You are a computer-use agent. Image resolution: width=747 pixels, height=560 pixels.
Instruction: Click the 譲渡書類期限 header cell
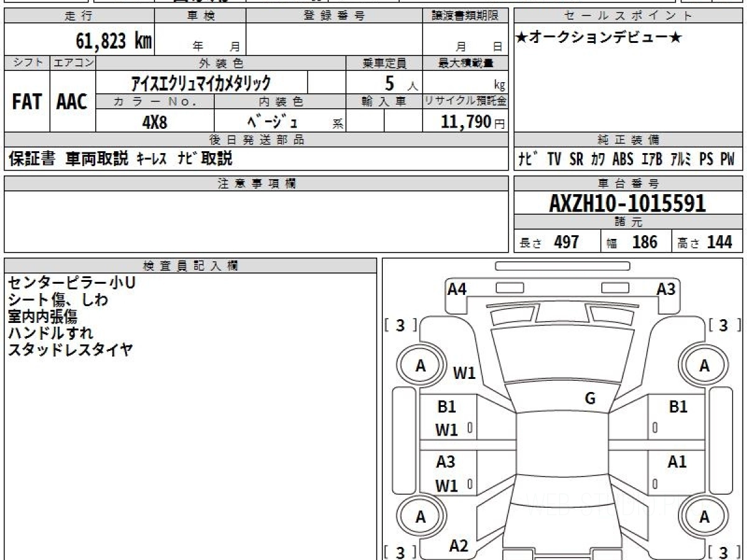[x=466, y=17]
